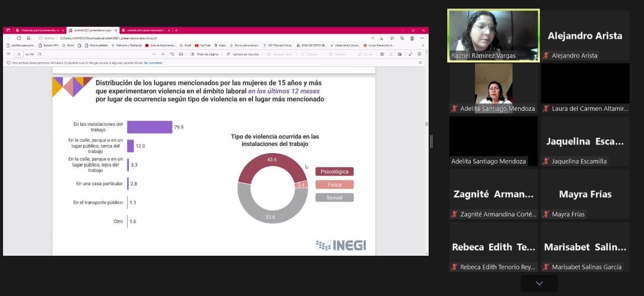644x296 pixels.
Task: Click the fit to width icon
Action: (180, 54)
